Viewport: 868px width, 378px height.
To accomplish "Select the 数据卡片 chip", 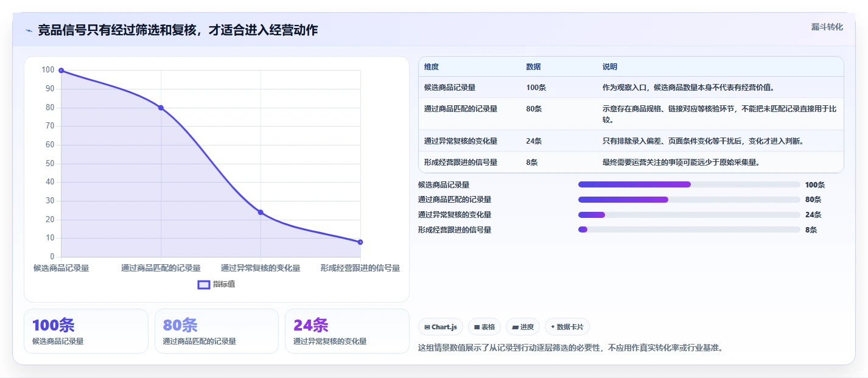I will point(567,327).
